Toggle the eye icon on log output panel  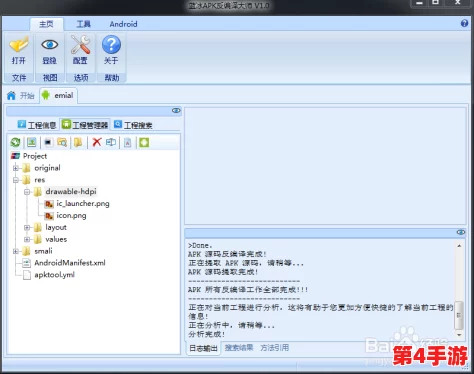pyautogui.click(x=461, y=232)
